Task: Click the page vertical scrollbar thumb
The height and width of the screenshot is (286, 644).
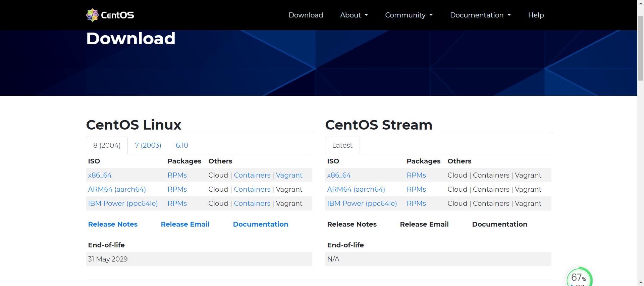Action: pos(641,48)
